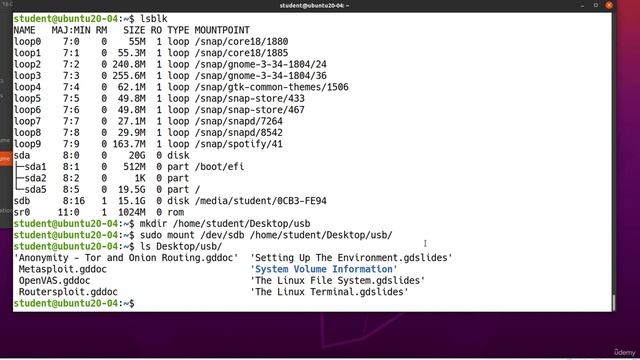This screenshot has width=640, height=360.
Task: Click the mkdir /home/student/Desktop/usb command
Action: pos(225,224)
